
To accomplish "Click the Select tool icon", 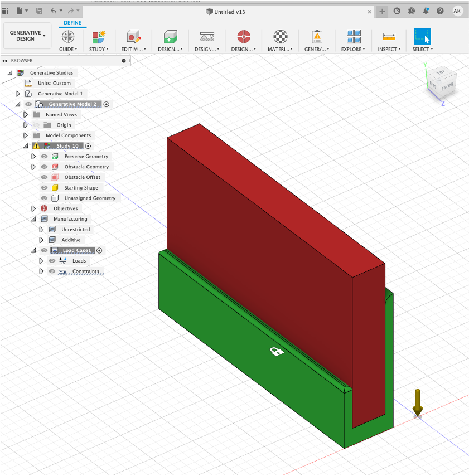I will [x=423, y=37].
